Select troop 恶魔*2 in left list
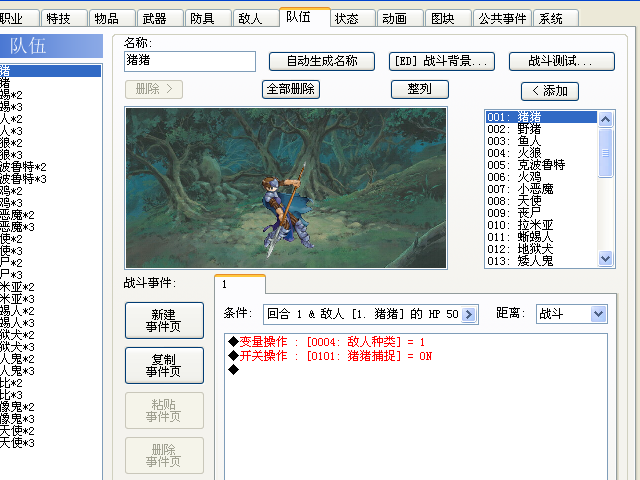This screenshot has width=640, height=480. pyautogui.click(x=50, y=215)
